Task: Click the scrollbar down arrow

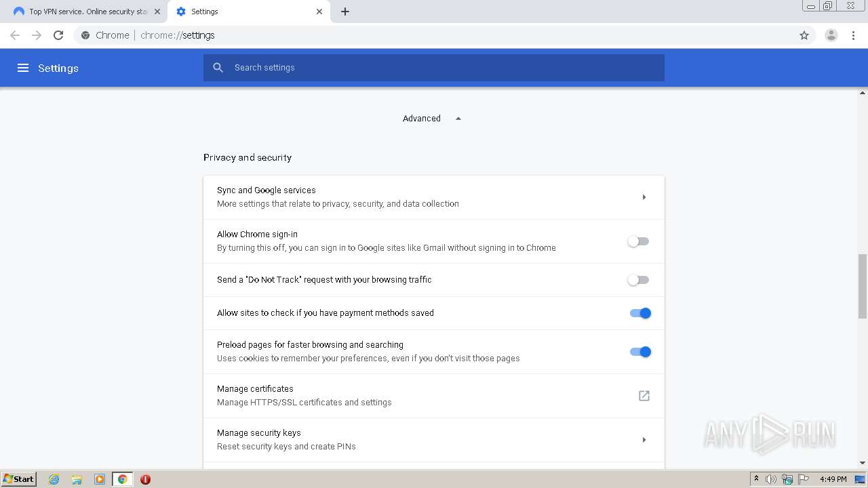Action: click(x=863, y=463)
